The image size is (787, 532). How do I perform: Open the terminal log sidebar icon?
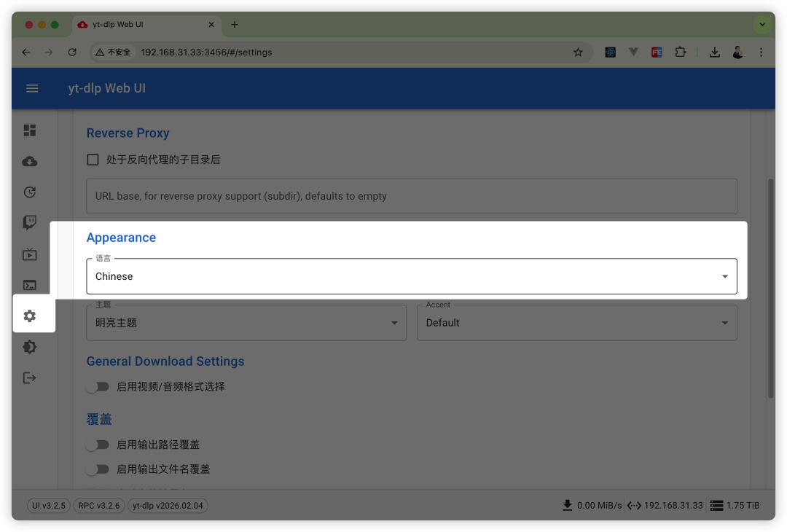pyautogui.click(x=30, y=285)
